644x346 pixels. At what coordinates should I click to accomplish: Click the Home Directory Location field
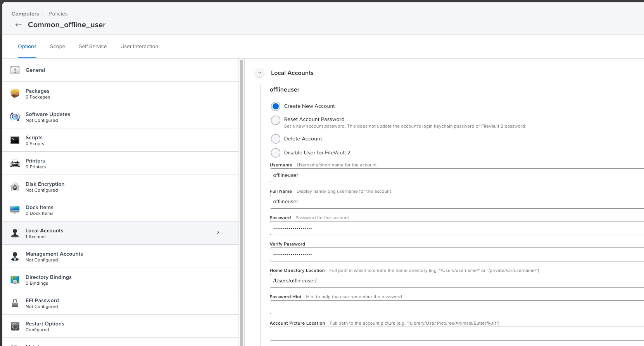[x=457, y=281]
